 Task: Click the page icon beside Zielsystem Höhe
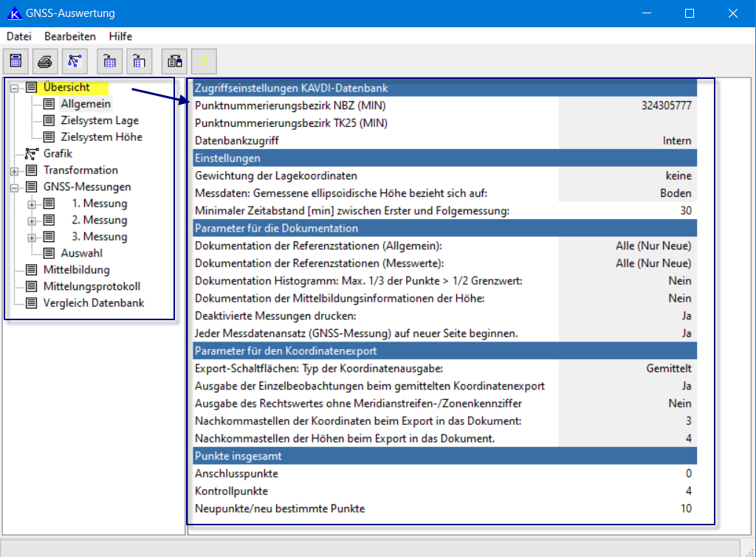pos(49,136)
